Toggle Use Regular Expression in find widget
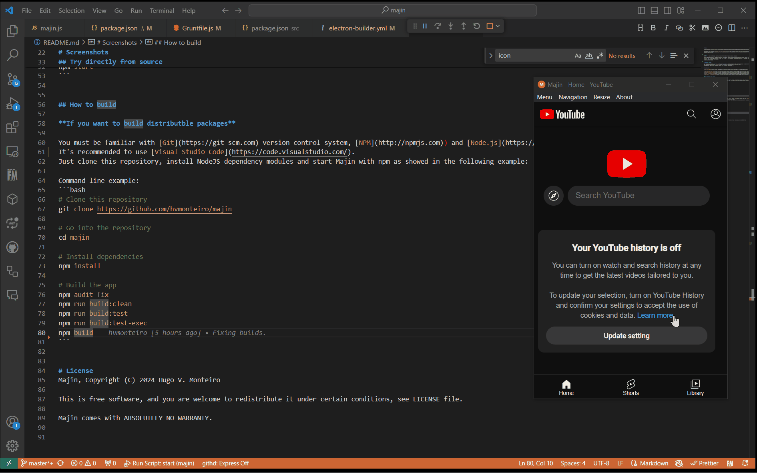Screen dimensions: 757x473 (x=598, y=56)
